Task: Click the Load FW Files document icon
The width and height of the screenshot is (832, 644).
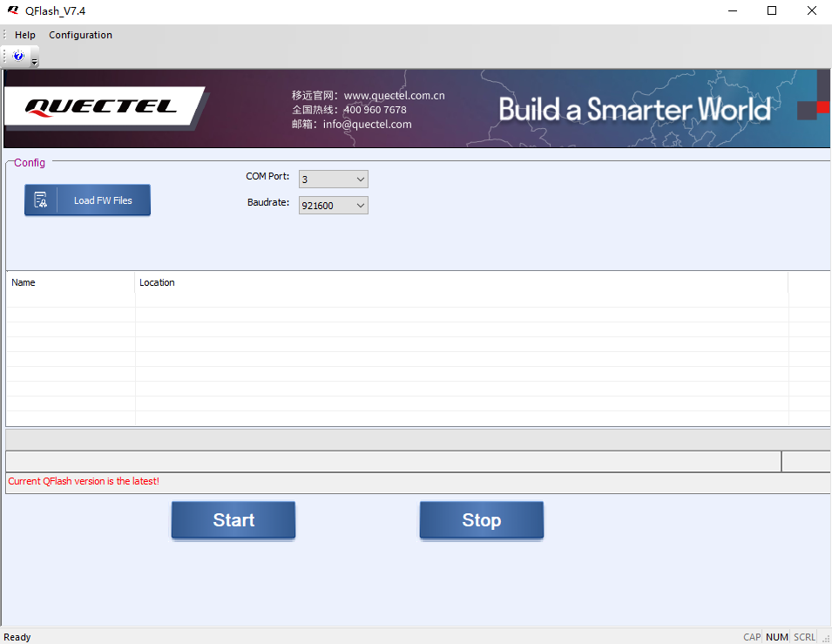Action: tap(40, 200)
